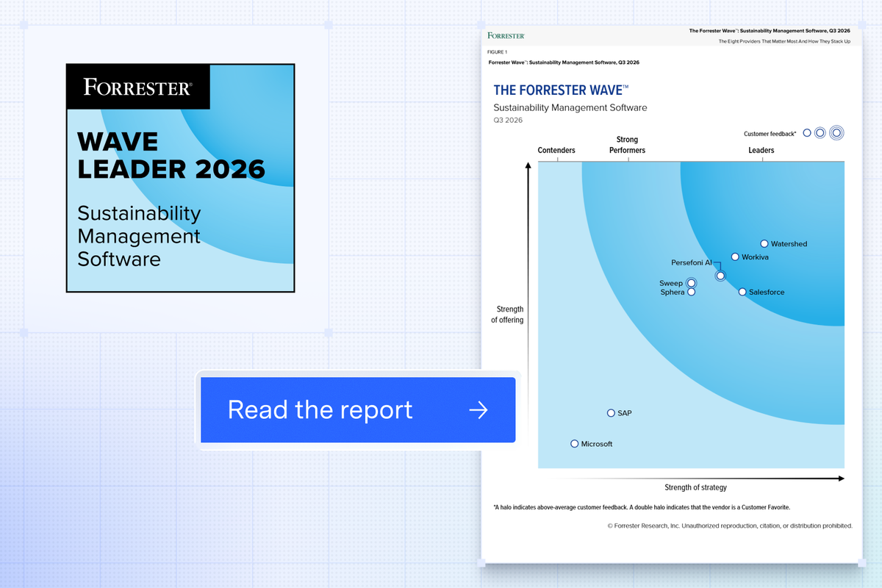Click Sustainability Management Software text on badge
This screenshot has height=588, width=882.
(139, 236)
